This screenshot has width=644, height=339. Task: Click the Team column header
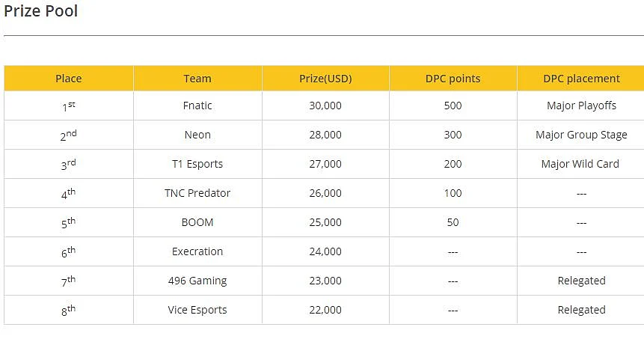pyautogui.click(x=197, y=78)
